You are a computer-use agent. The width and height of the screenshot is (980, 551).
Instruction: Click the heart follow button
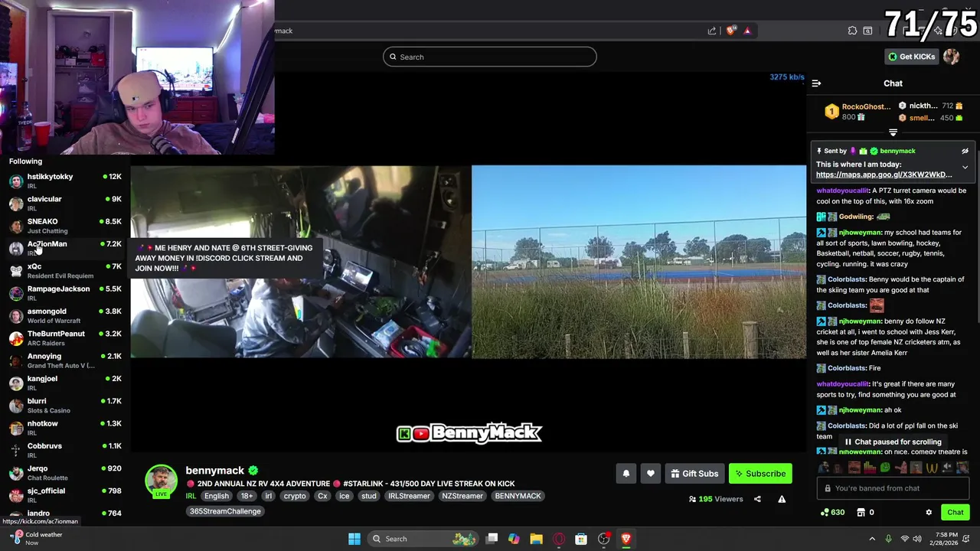click(x=650, y=474)
